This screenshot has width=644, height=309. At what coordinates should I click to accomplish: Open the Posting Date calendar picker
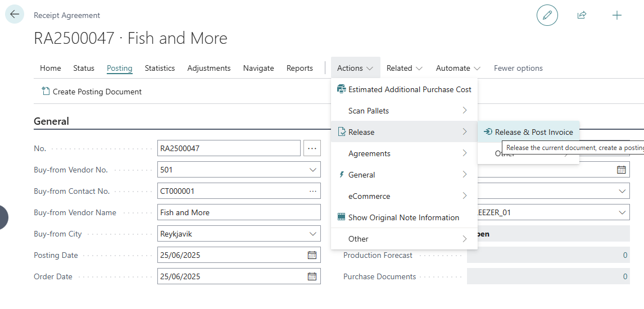coord(312,255)
